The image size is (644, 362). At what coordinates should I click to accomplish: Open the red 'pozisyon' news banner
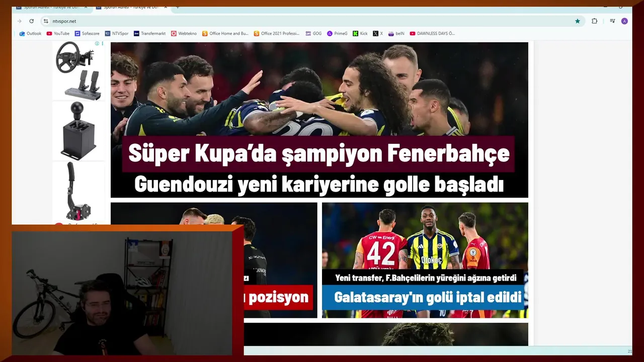[x=278, y=297]
